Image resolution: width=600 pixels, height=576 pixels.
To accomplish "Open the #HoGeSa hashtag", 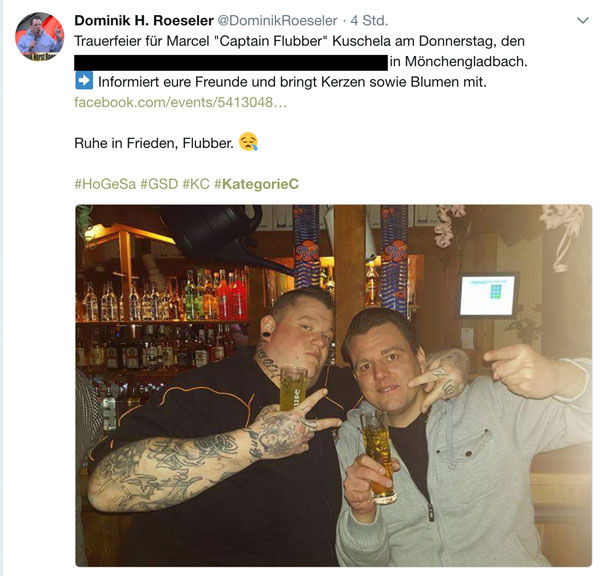I will [105, 184].
